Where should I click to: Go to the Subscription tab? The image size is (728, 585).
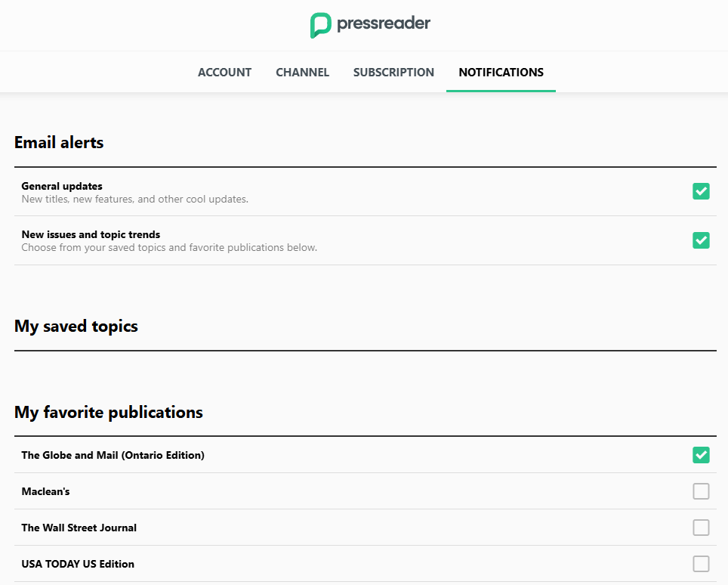(x=393, y=73)
